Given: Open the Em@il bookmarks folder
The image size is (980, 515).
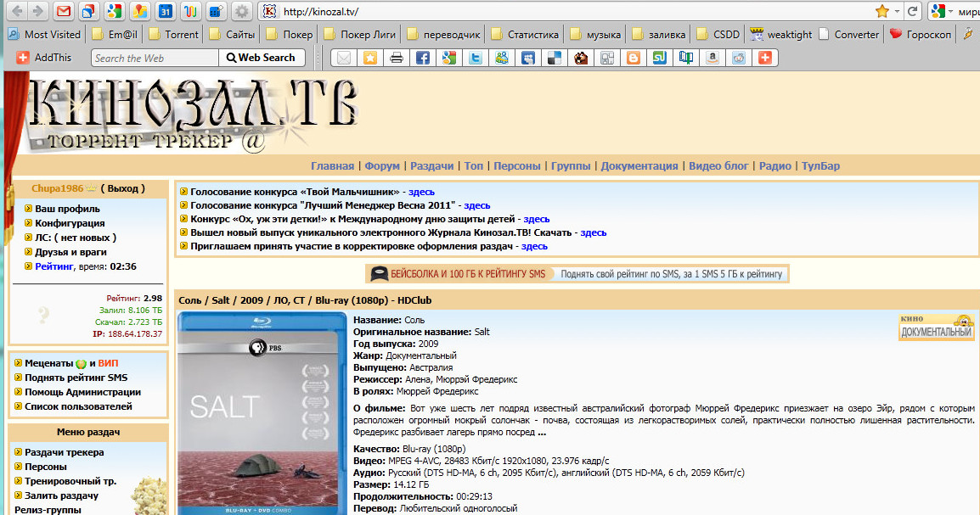Looking at the screenshot, I should coord(115,34).
